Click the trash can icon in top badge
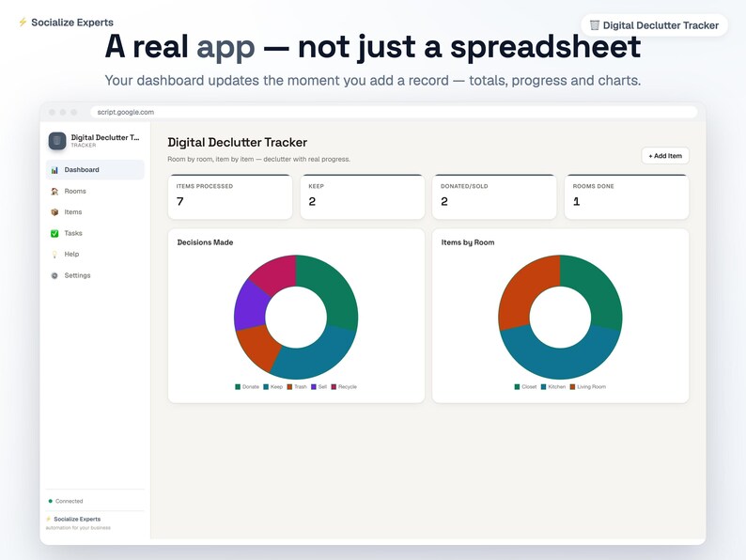Screen dimensions: 746x560 (595, 25)
